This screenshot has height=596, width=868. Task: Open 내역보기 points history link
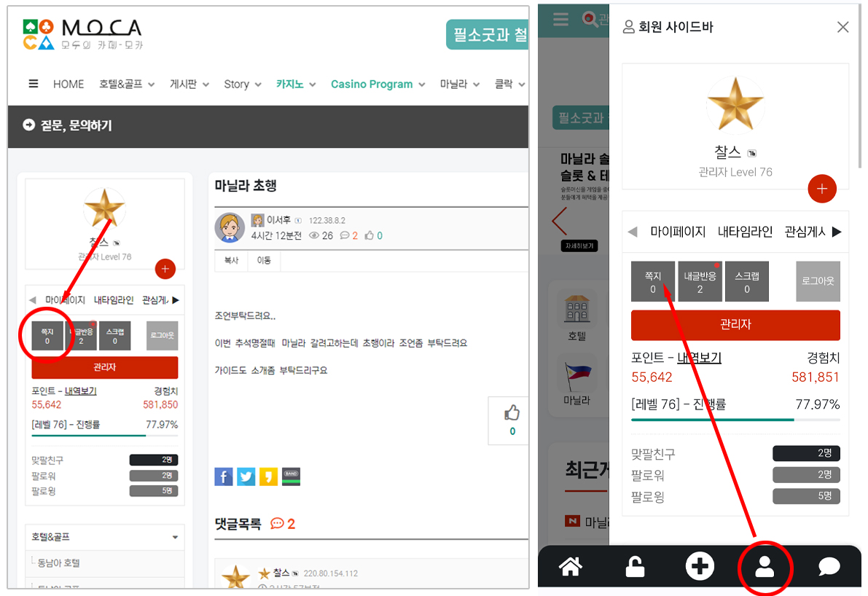coord(699,358)
